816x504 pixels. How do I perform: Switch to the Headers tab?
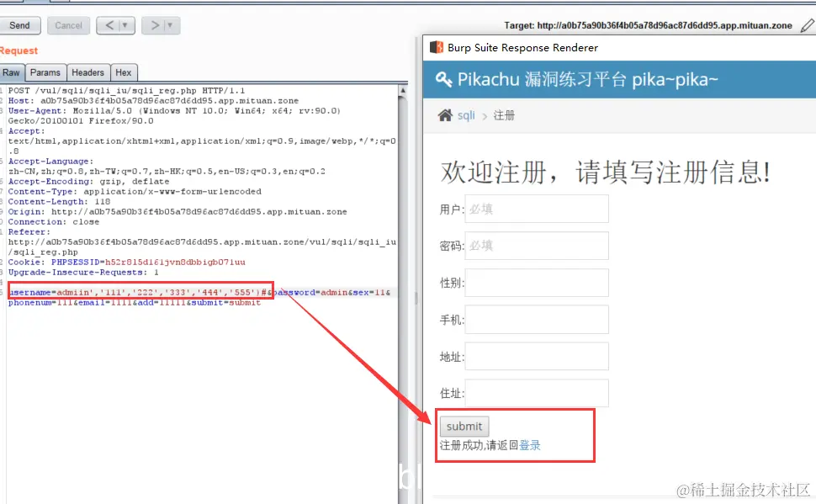pyautogui.click(x=88, y=73)
